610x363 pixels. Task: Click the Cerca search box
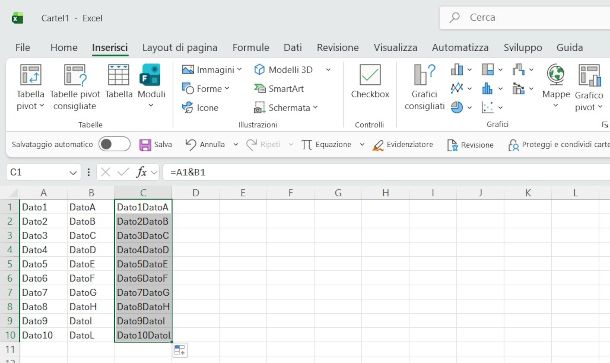(x=525, y=18)
